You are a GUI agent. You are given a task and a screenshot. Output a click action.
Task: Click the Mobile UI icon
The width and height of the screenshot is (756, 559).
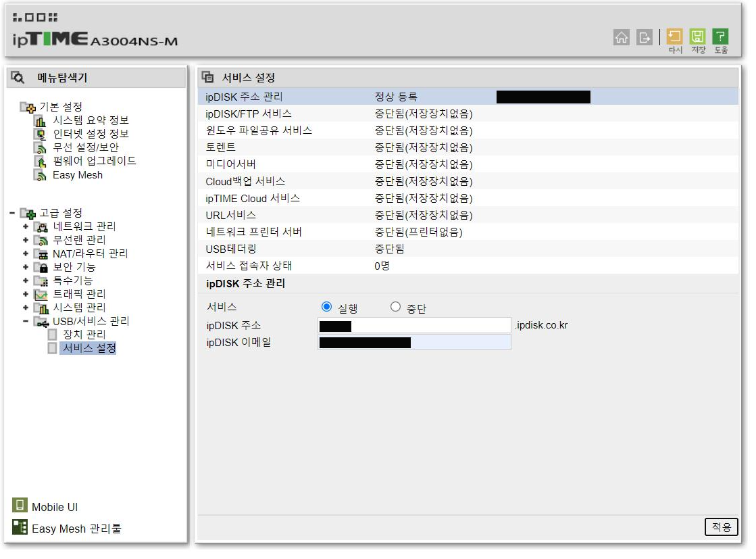coord(20,506)
